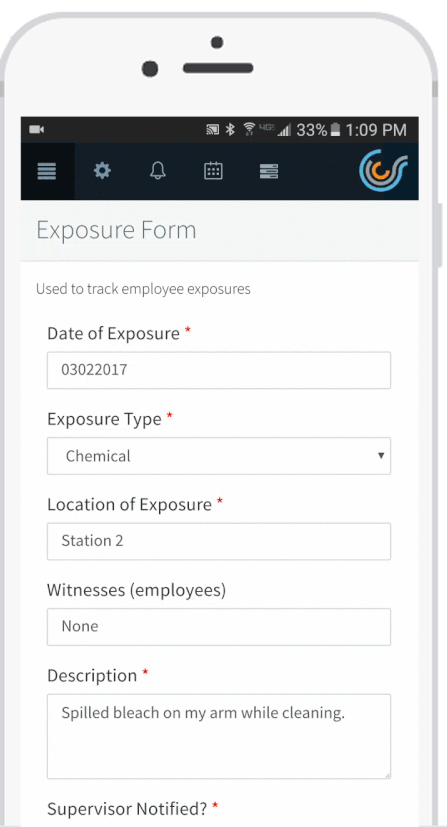Screen dimensions: 447x827
Task: Click the Location of Exposure field
Action: click(x=219, y=541)
